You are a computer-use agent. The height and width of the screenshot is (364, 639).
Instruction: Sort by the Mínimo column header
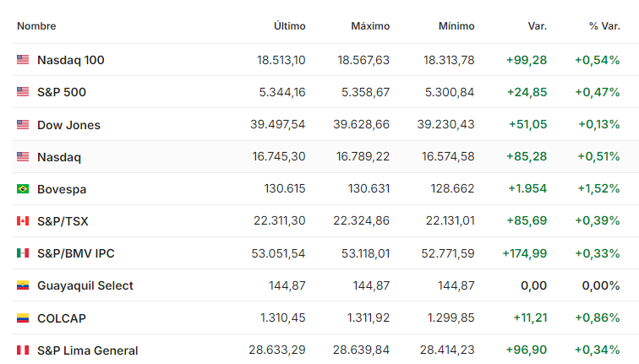point(456,26)
